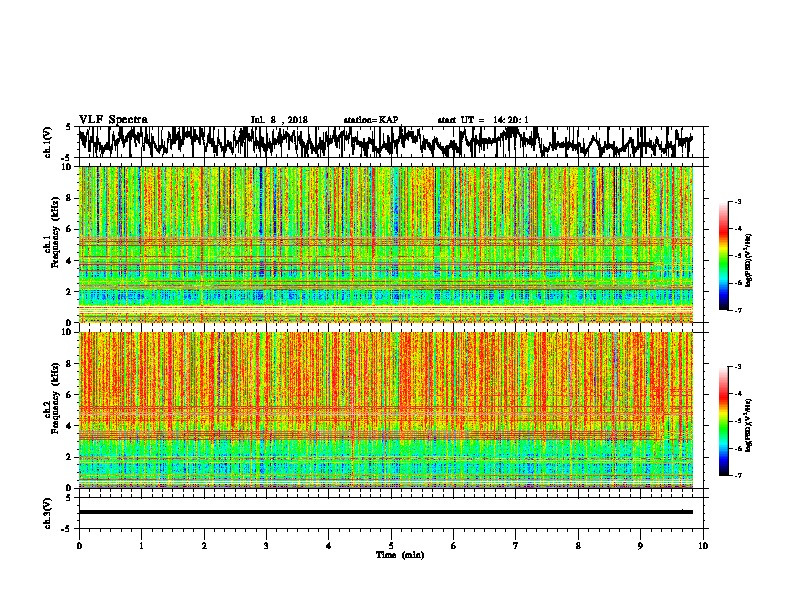
Task: Click time axis tick label '0'
Action: [79, 546]
